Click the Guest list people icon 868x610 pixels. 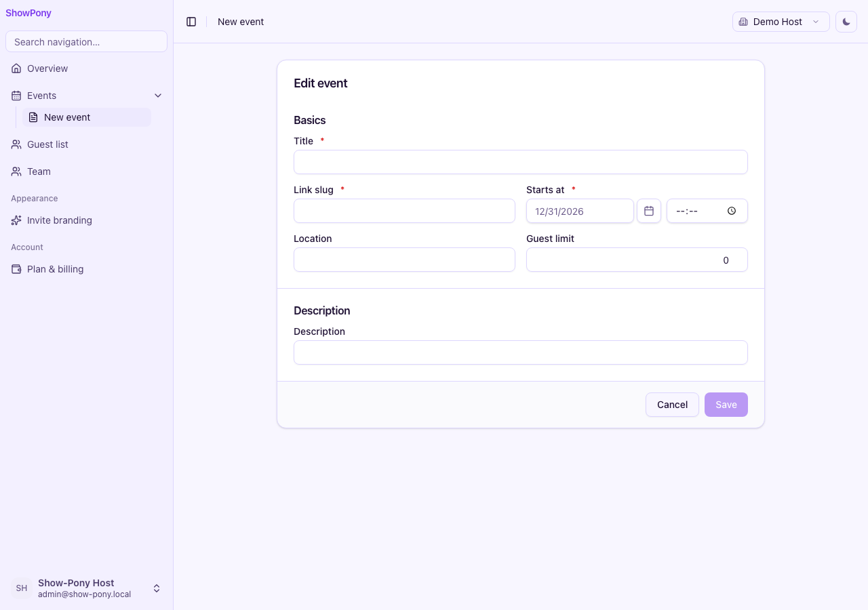point(16,144)
